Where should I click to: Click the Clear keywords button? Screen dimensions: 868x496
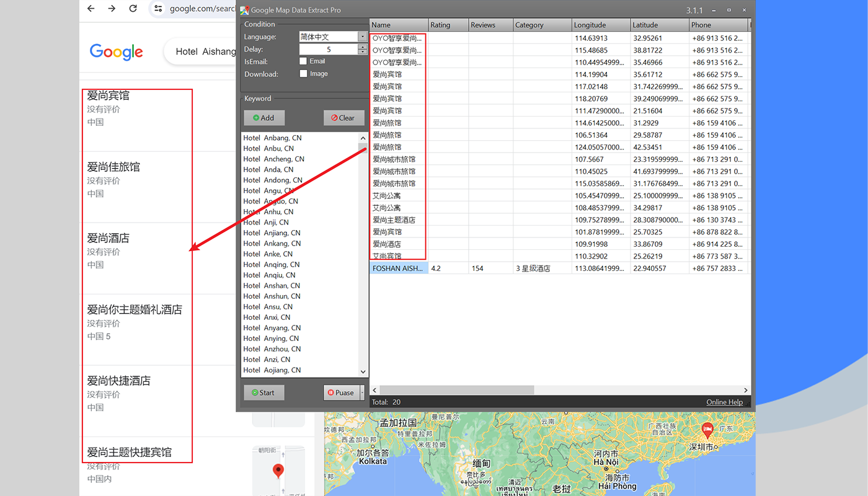[x=343, y=118]
